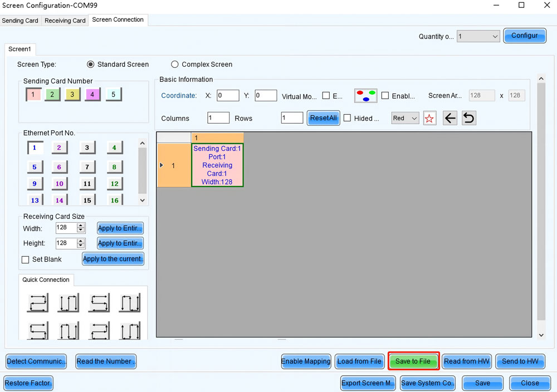Select Ethernet port number 8
This screenshot has width=557, height=392.
114,167
